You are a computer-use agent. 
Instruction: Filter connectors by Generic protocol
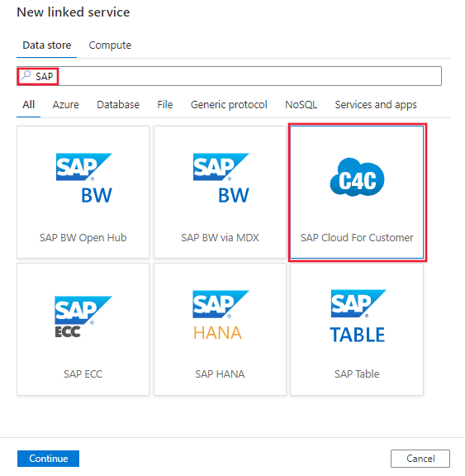tap(229, 105)
